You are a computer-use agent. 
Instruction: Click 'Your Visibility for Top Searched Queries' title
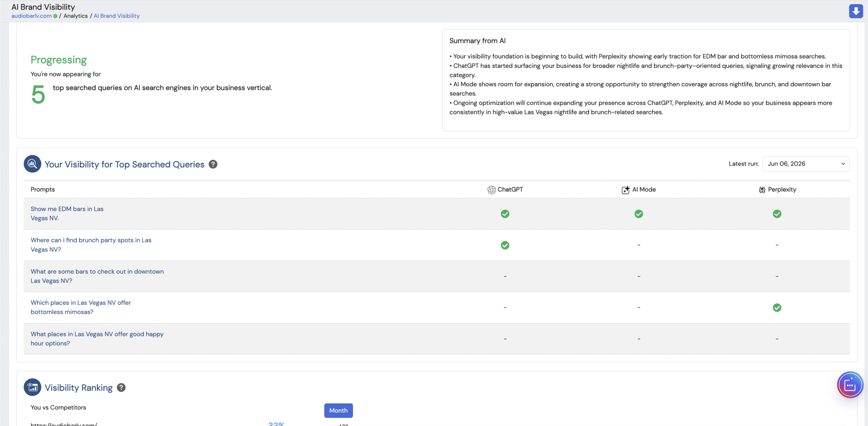124,164
